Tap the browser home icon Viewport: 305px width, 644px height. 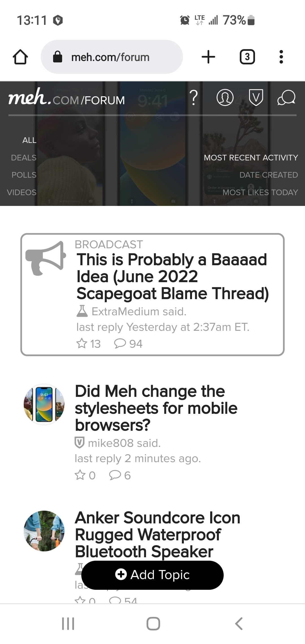click(20, 57)
